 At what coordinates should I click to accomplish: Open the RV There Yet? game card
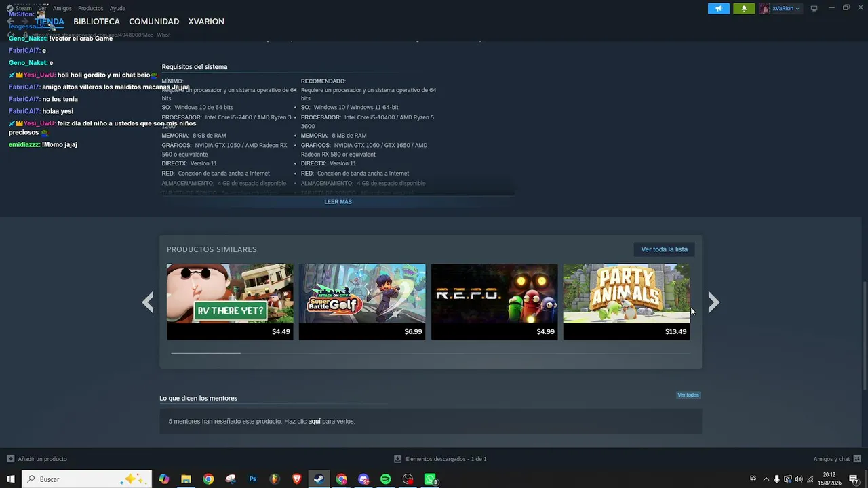[x=230, y=302]
